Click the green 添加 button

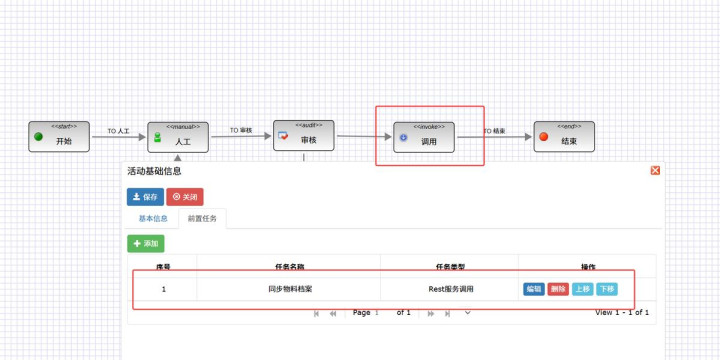click(x=146, y=243)
